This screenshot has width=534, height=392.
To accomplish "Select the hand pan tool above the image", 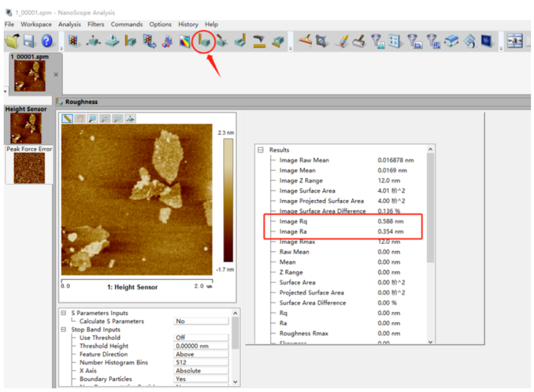I will click(x=80, y=119).
